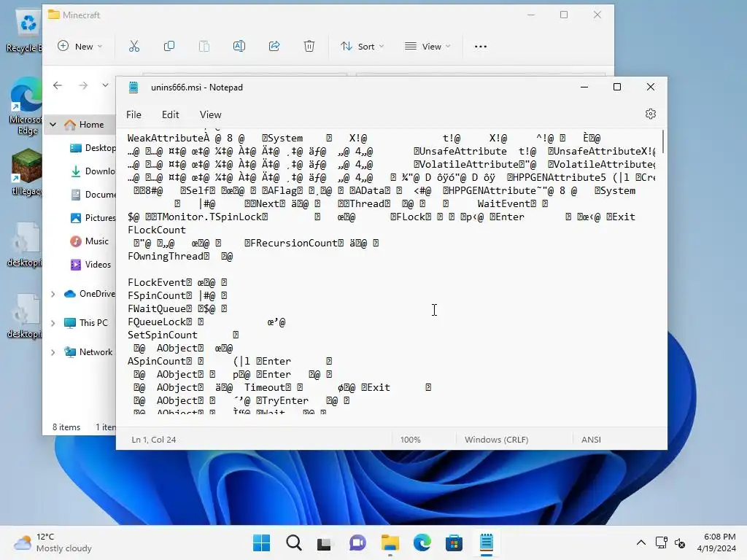Open Notepad View menu
Viewport: 747px width, 560px height.
tap(211, 114)
